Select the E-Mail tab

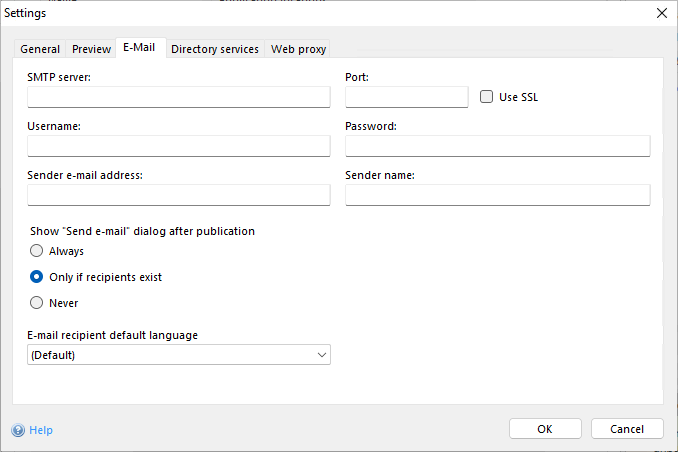pos(139,48)
